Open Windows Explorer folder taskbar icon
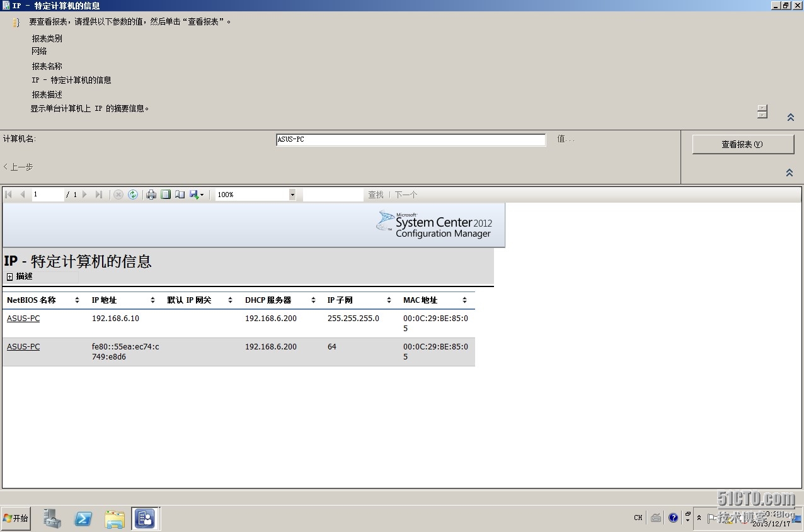804x532 pixels. click(x=115, y=519)
